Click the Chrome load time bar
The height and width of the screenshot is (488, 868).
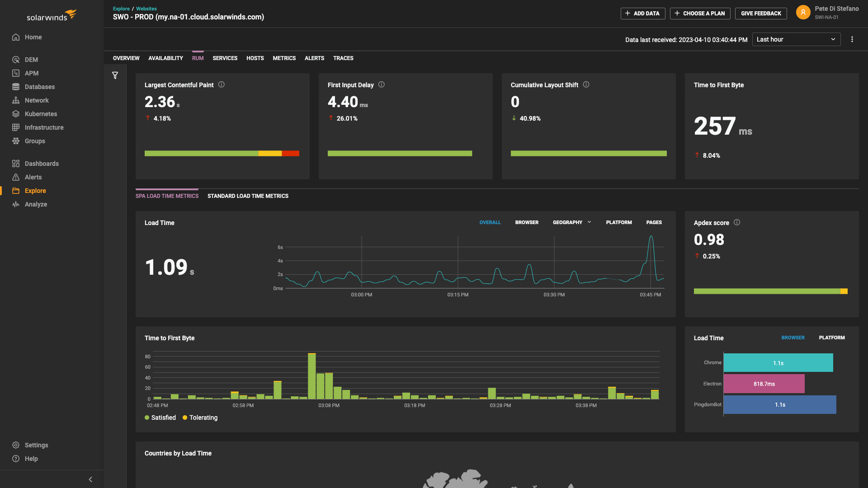(x=778, y=362)
